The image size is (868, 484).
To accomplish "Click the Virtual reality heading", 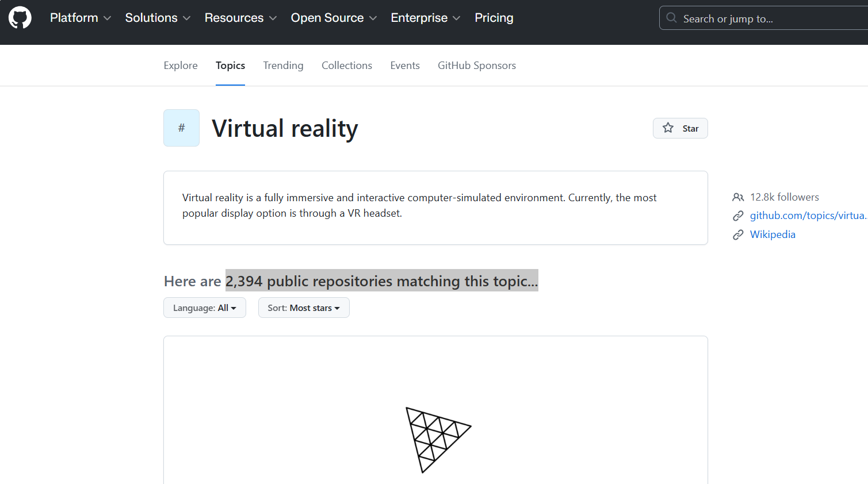I will click(285, 128).
